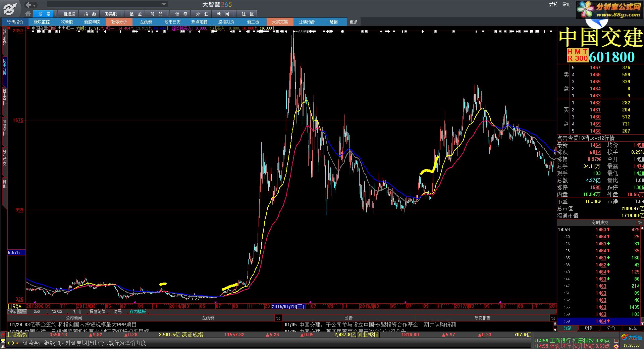This screenshot has height=349, width=644.
Task: Open the 公司新闻 panel tab
Action: [x=74, y=318]
